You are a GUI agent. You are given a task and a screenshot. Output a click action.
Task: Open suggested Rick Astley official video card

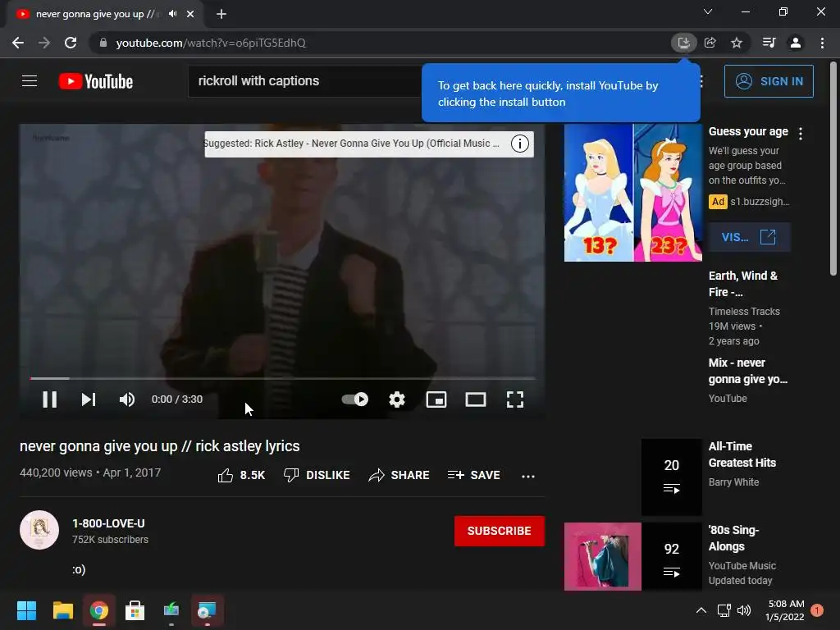point(351,144)
